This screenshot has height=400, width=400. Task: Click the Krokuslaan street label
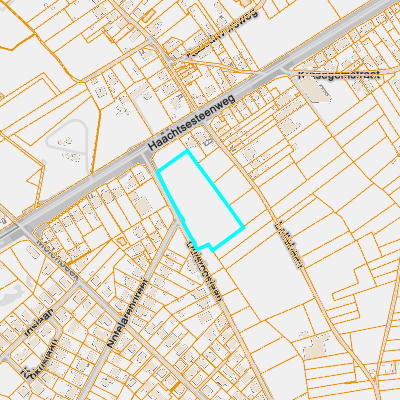coord(39,359)
